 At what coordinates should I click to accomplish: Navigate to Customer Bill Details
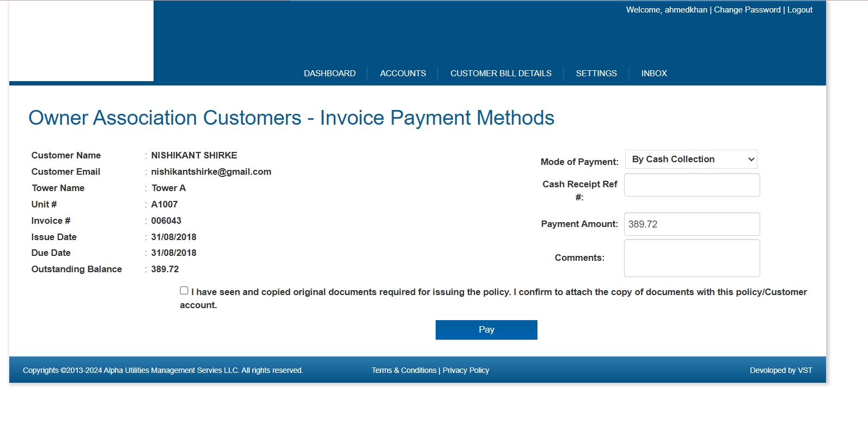pyautogui.click(x=500, y=73)
